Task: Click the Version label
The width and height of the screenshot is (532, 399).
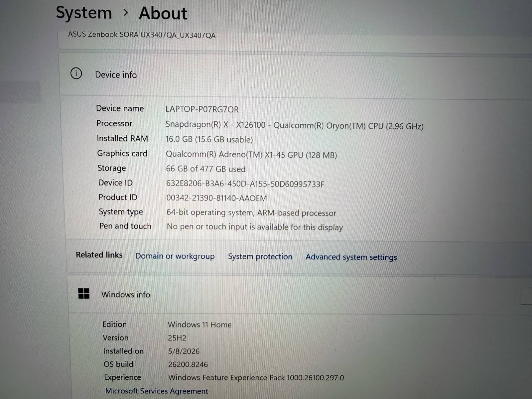Action: click(115, 337)
